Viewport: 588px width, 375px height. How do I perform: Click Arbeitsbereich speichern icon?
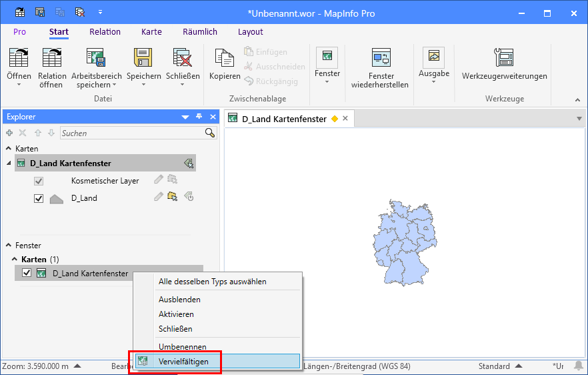point(96,57)
